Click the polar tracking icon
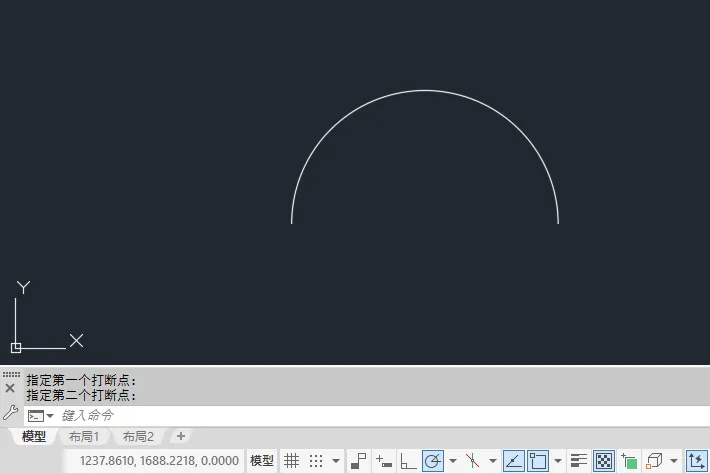This screenshot has width=710, height=474. coord(433,461)
